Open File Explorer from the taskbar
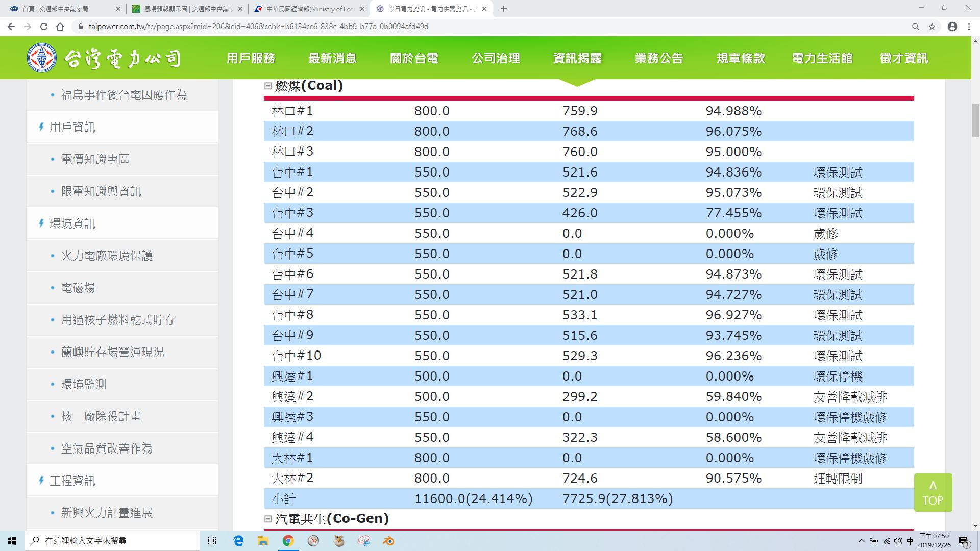 point(263,541)
